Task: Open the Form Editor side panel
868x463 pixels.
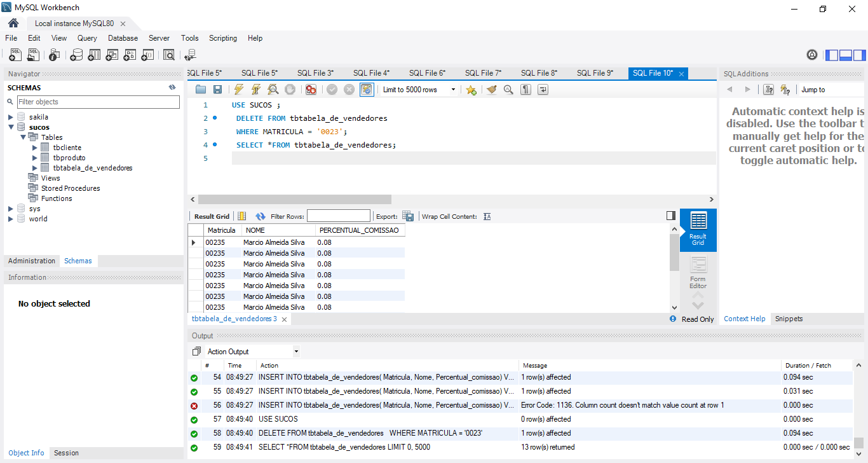Action: 698,273
